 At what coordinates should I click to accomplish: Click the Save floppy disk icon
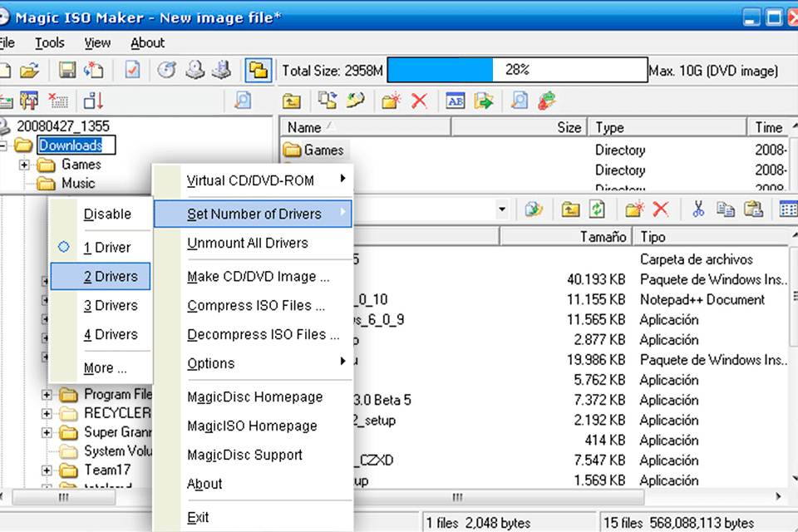(66, 71)
